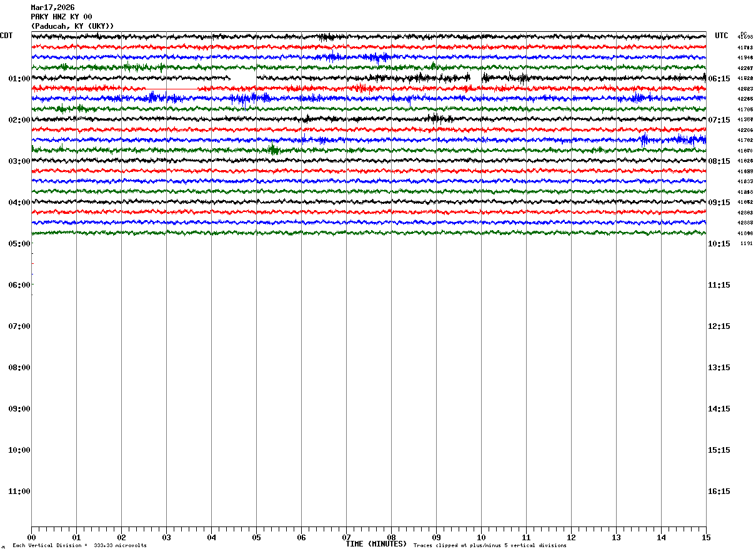Screen dimensions: 756x554
Task: Click the '15:15' UTC time label
Action: (719, 450)
